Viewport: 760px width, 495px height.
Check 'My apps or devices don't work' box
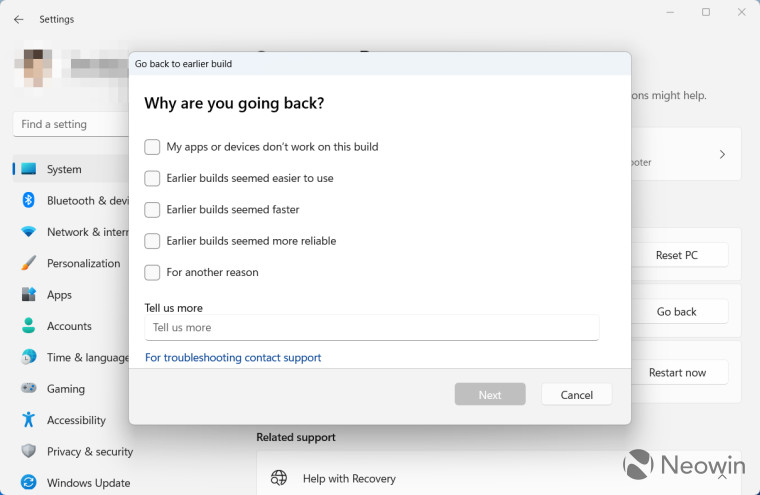tap(152, 147)
